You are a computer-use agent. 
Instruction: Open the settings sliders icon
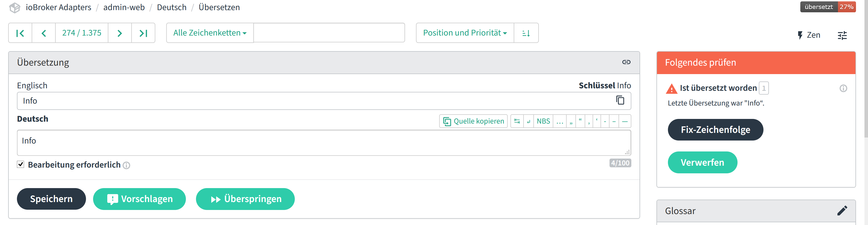coord(842,36)
